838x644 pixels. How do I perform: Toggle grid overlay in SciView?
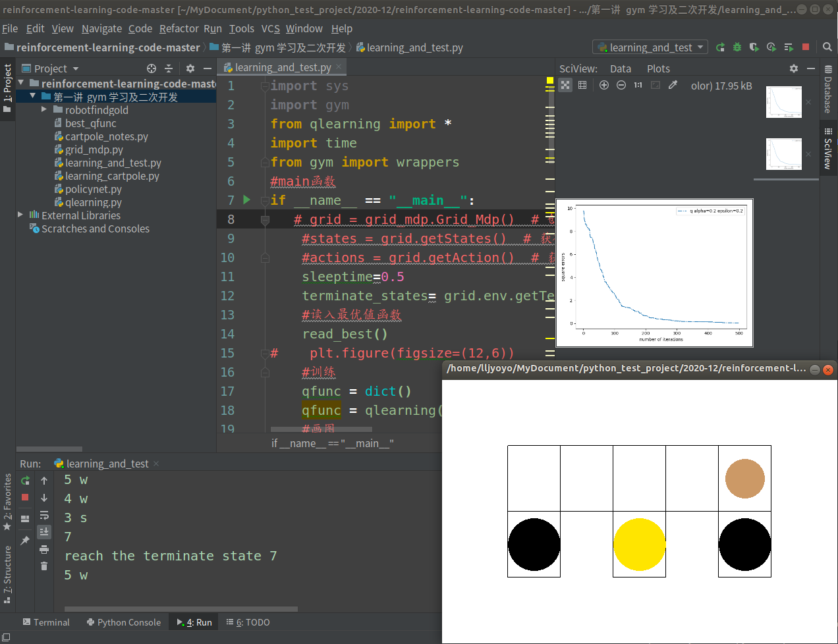tap(582, 85)
